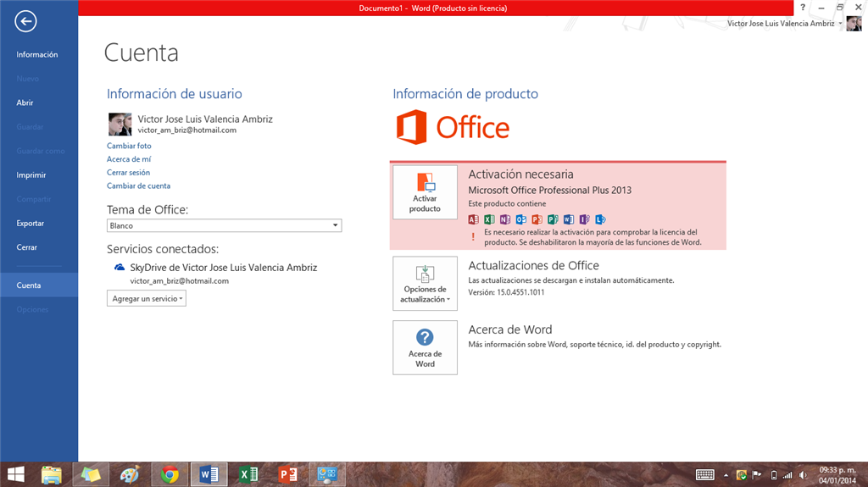The image size is (868, 487).
Task: Switch to Word on the taskbar
Action: pyautogui.click(x=209, y=475)
